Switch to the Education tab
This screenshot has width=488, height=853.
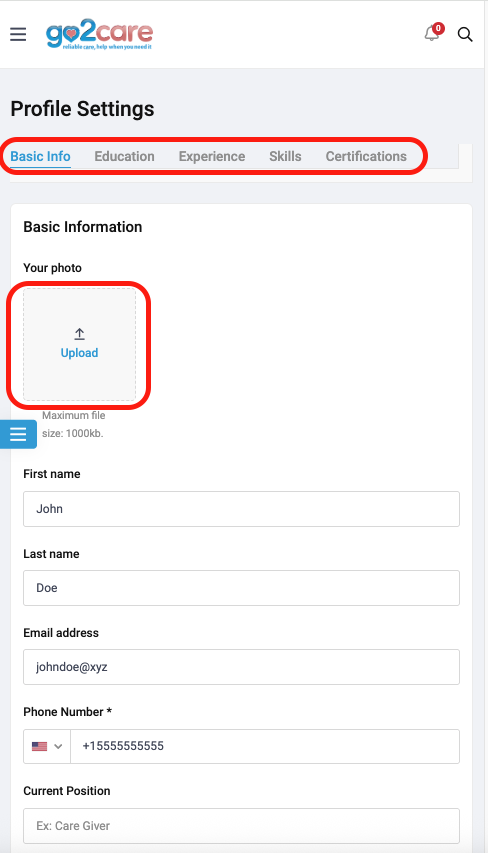[x=125, y=157]
